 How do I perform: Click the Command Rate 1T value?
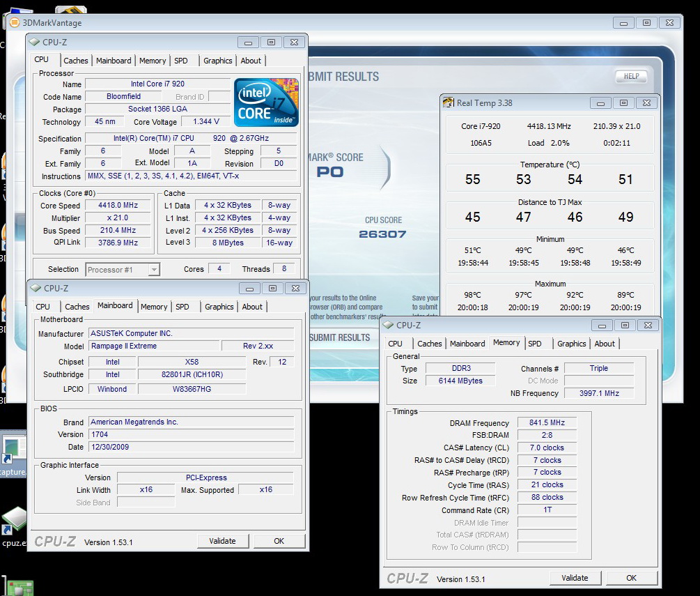click(x=547, y=510)
